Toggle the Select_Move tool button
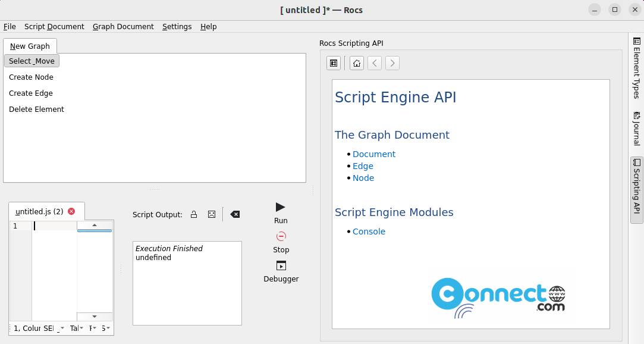Screen dimensions: 644x344 click(x=32, y=61)
